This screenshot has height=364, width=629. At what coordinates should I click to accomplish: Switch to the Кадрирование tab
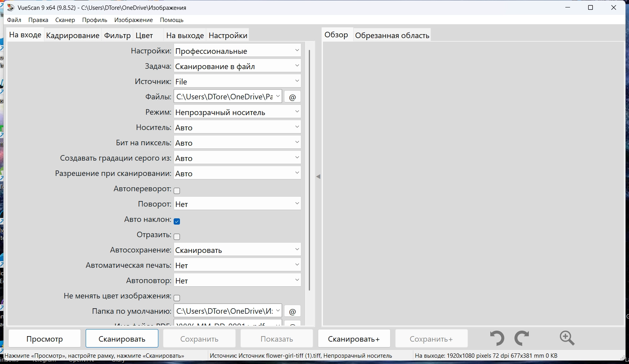click(x=73, y=35)
